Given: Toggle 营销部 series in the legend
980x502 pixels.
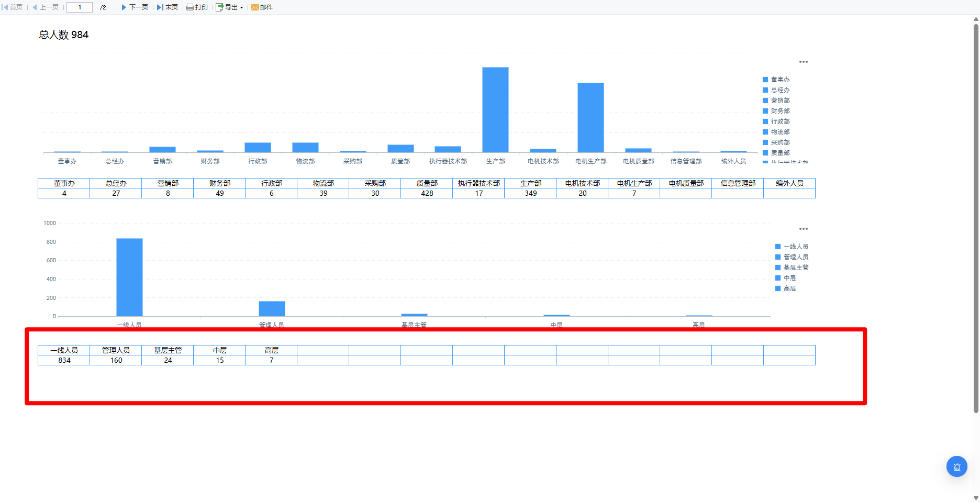Looking at the screenshot, I should point(776,101).
